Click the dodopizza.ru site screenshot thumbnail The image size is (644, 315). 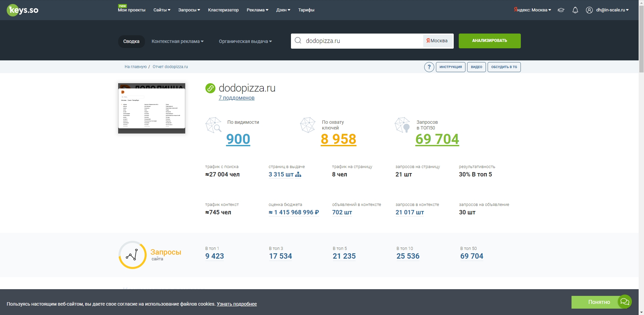tap(152, 108)
